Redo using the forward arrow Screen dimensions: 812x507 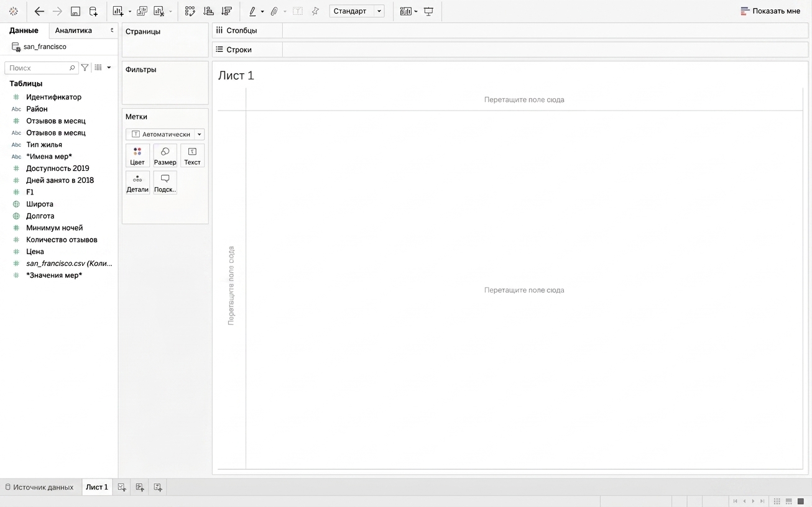[57, 11]
